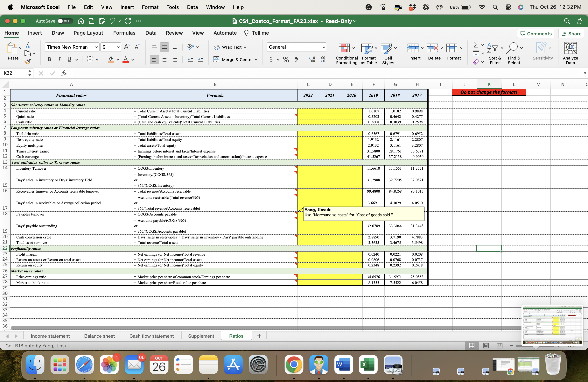Toggle Underline formatting
The height and width of the screenshot is (382, 588).
pos(69,59)
